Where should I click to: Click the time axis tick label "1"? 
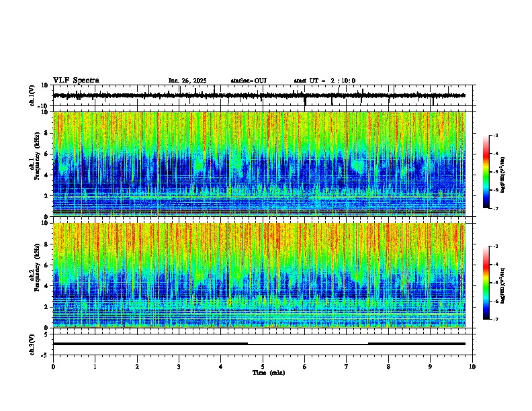tap(95, 367)
